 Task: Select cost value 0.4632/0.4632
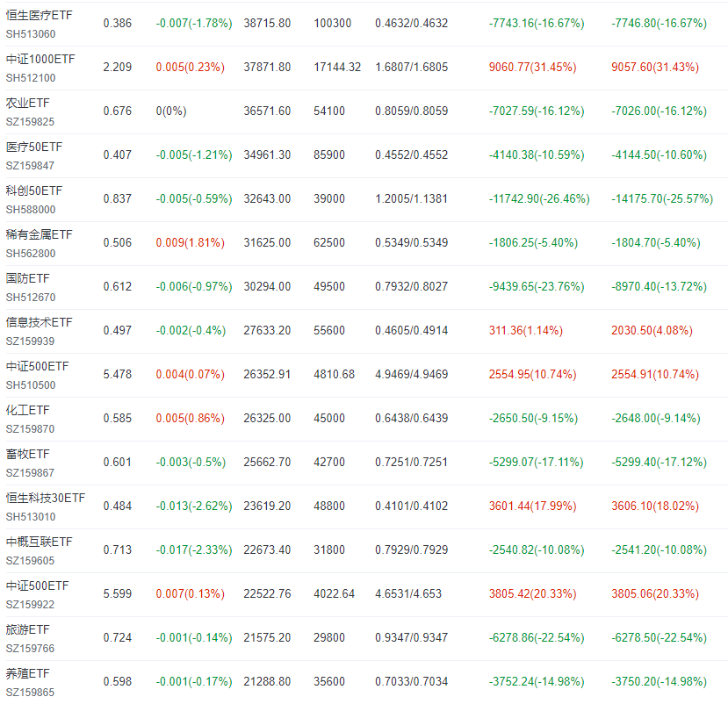pyautogui.click(x=411, y=23)
